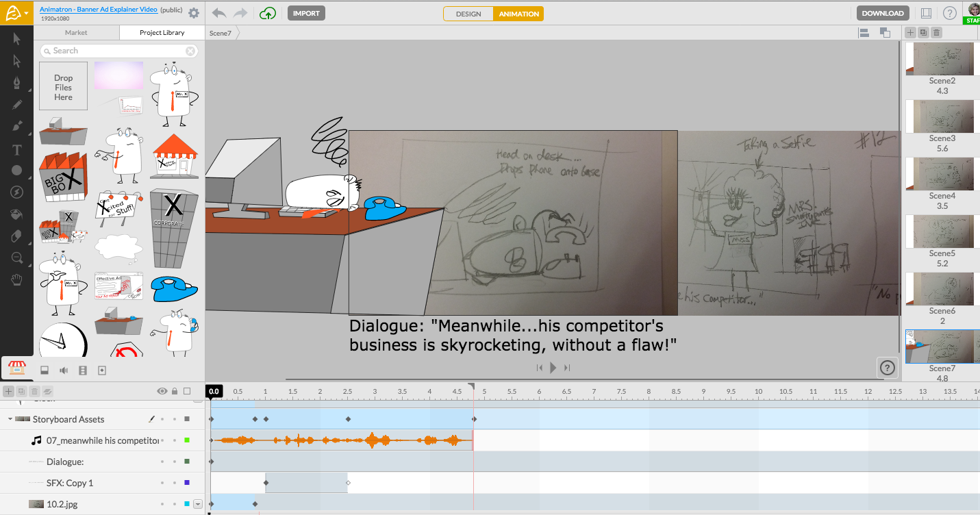
Task: Select the Text tool
Action: click(16, 149)
